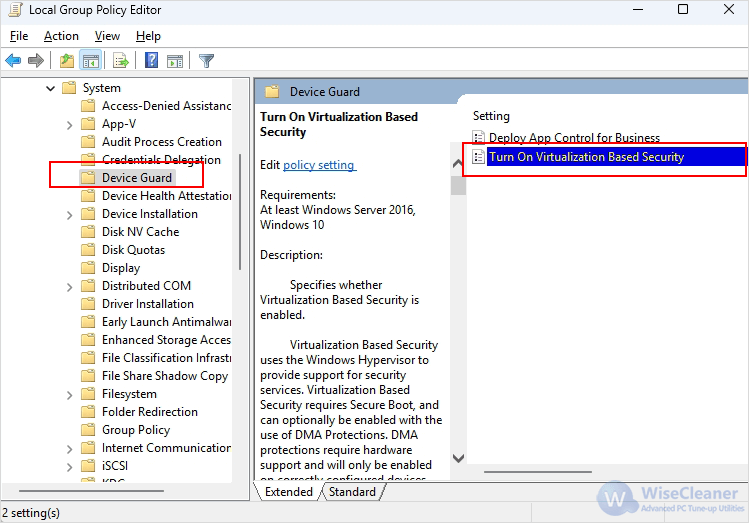Select Folder Redirection folder
This screenshot has width=749, height=523.
pos(150,412)
